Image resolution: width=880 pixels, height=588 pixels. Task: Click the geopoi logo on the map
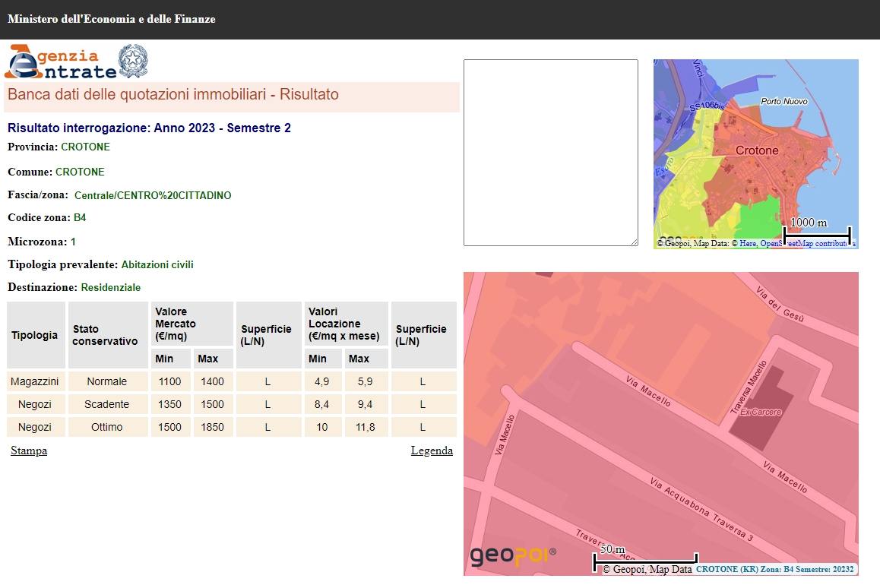tap(513, 556)
